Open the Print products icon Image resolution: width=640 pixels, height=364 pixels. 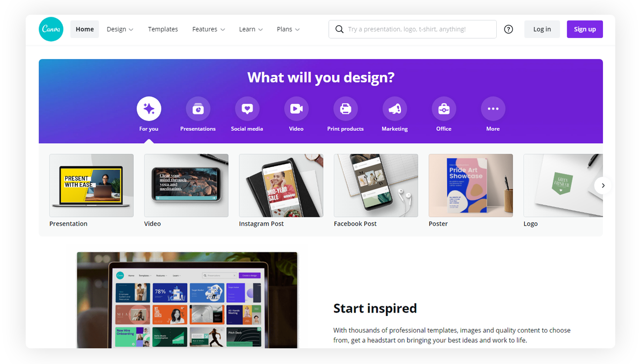[x=345, y=108]
